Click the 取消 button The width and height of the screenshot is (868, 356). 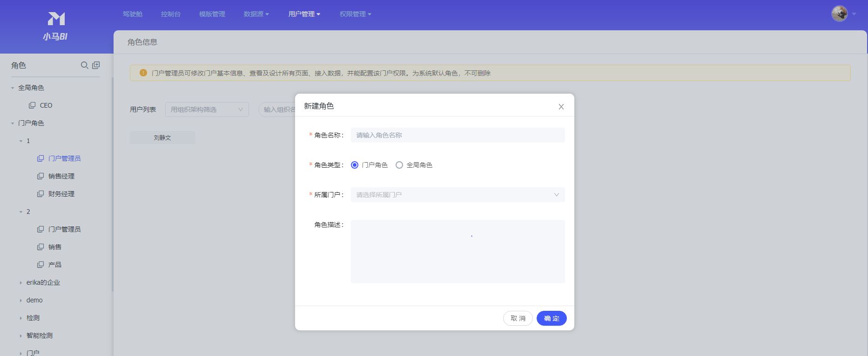pos(518,318)
